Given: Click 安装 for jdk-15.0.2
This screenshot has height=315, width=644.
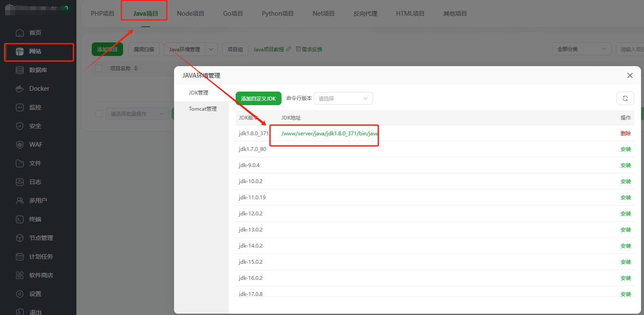Looking at the screenshot, I should coord(626,262).
